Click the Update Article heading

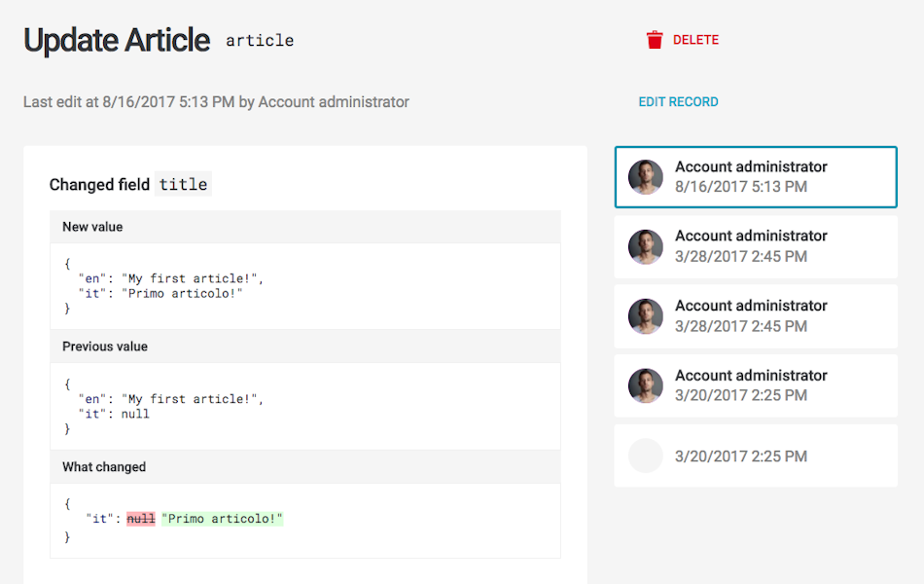click(x=117, y=40)
